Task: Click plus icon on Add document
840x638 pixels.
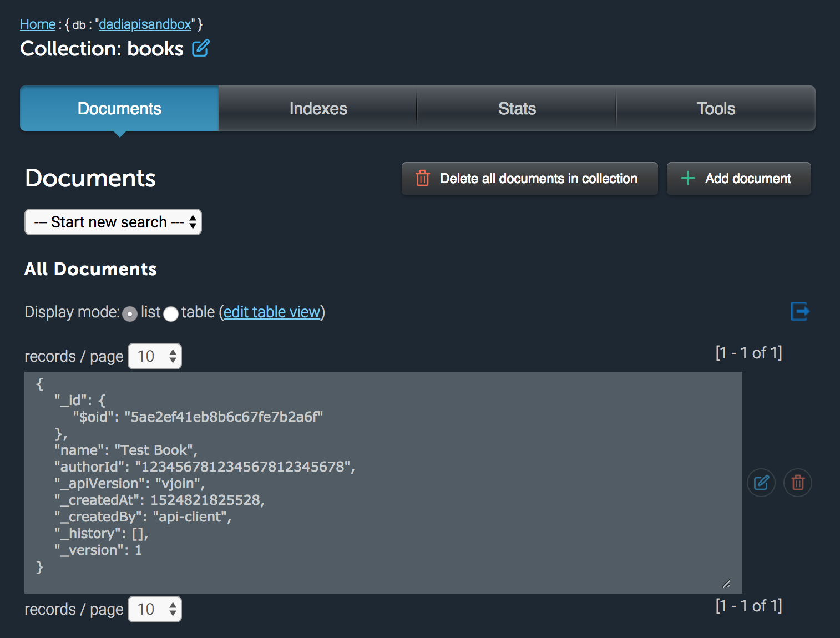Action: tap(688, 179)
